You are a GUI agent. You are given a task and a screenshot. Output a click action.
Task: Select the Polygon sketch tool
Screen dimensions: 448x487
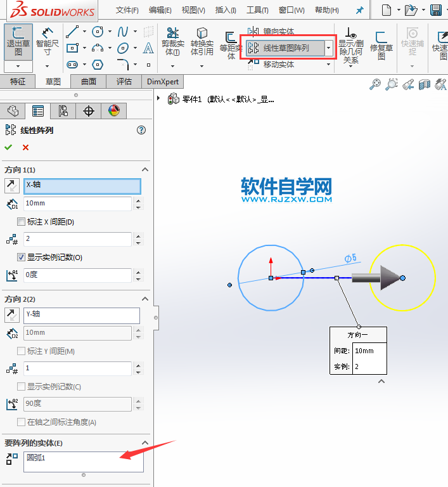98,65
